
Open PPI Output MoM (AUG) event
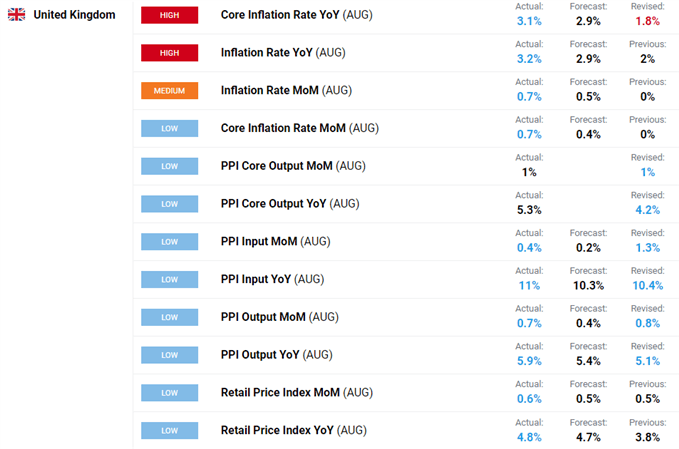(279, 317)
